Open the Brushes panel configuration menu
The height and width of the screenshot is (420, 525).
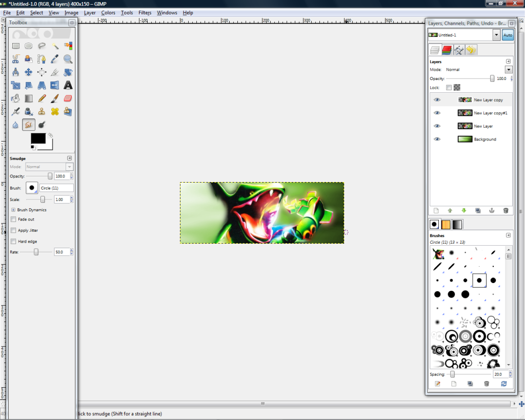(508, 235)
